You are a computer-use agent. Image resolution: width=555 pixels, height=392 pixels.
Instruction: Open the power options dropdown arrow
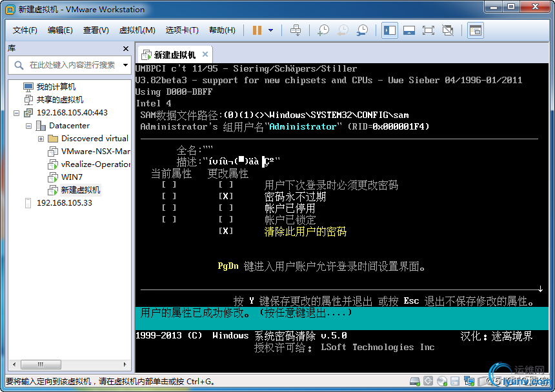coord(271,30)
